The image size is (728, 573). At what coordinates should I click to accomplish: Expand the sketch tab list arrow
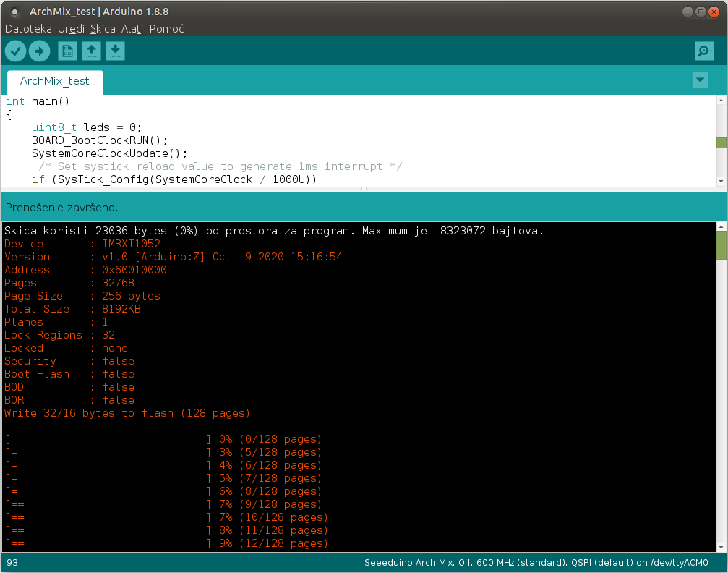pos(699,80)
